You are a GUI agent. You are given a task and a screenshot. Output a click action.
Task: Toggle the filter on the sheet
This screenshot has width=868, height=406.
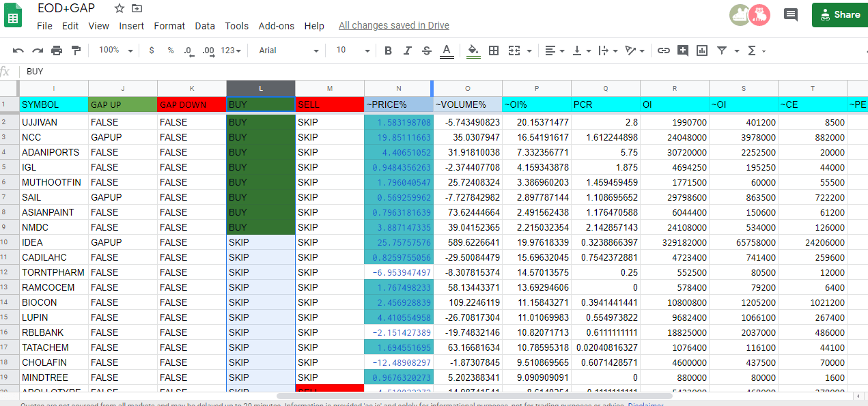point(722,50)
